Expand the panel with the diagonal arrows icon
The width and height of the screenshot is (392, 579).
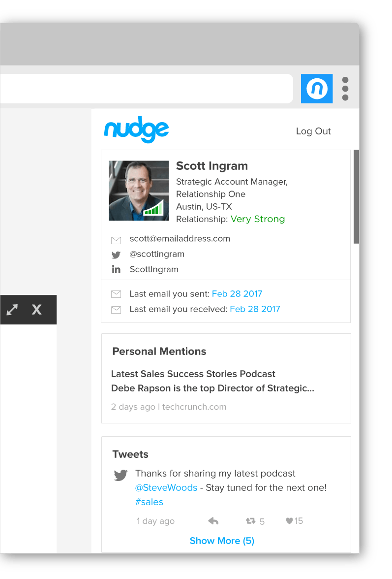coord(12,310)
